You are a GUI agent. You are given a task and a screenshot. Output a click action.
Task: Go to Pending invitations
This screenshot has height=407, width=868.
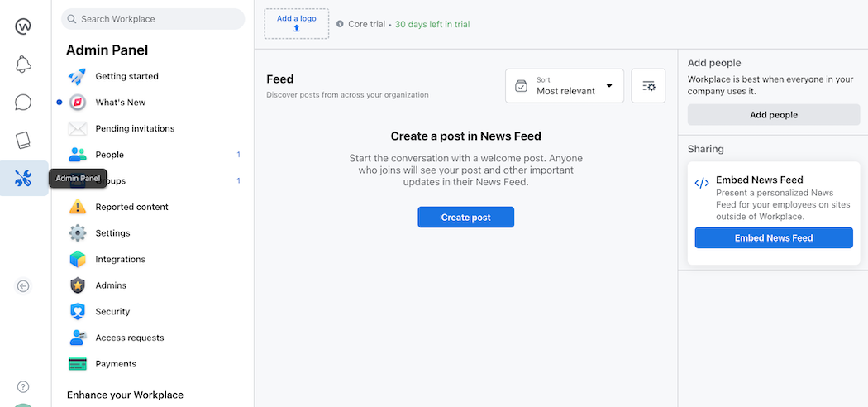pos(135,128)
